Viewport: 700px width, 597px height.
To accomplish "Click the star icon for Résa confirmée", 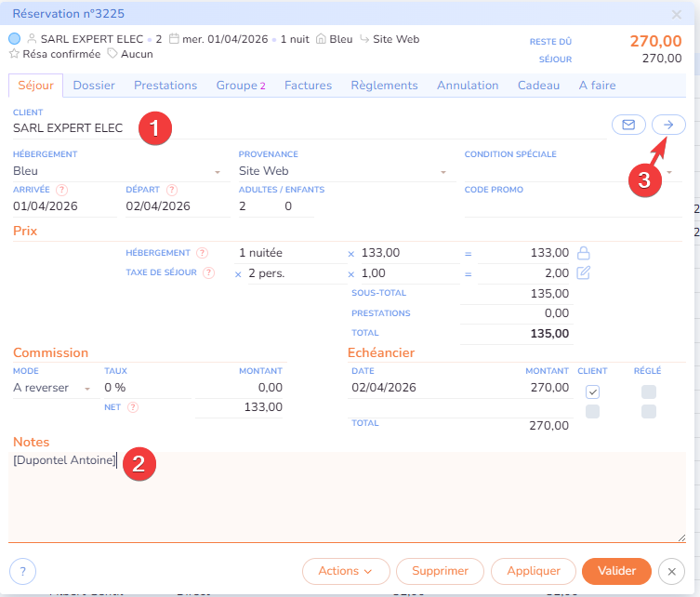I will point(14,54).
